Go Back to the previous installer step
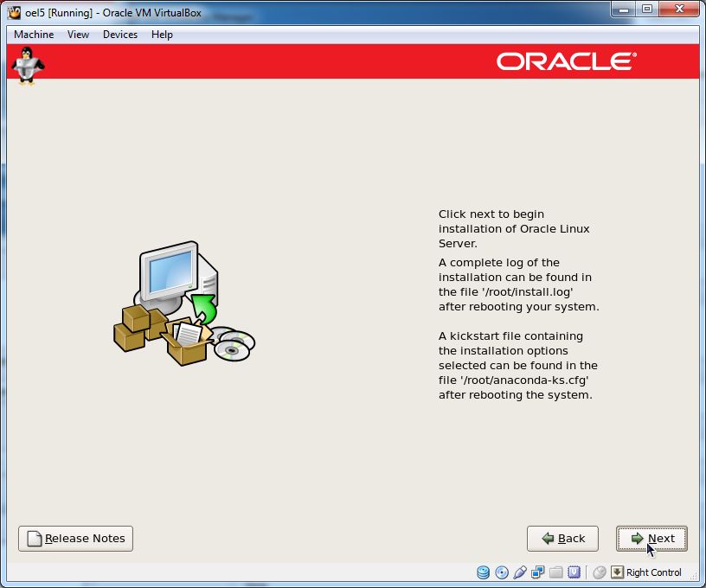Image resolution: width=706 pixels, height=588 pixels. (563, 539)
